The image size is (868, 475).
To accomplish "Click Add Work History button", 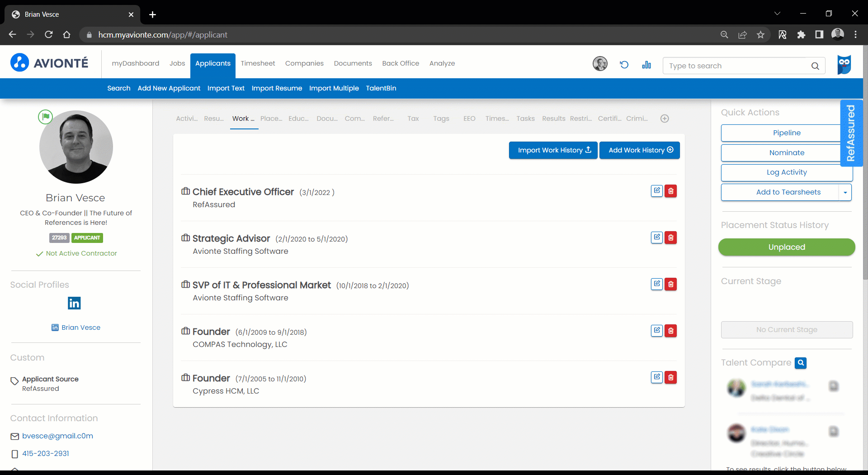I will coord(640,150).
